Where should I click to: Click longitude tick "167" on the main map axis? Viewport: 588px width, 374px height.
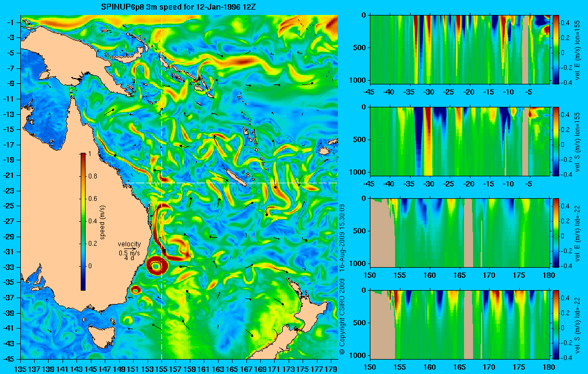coord(246,369)
